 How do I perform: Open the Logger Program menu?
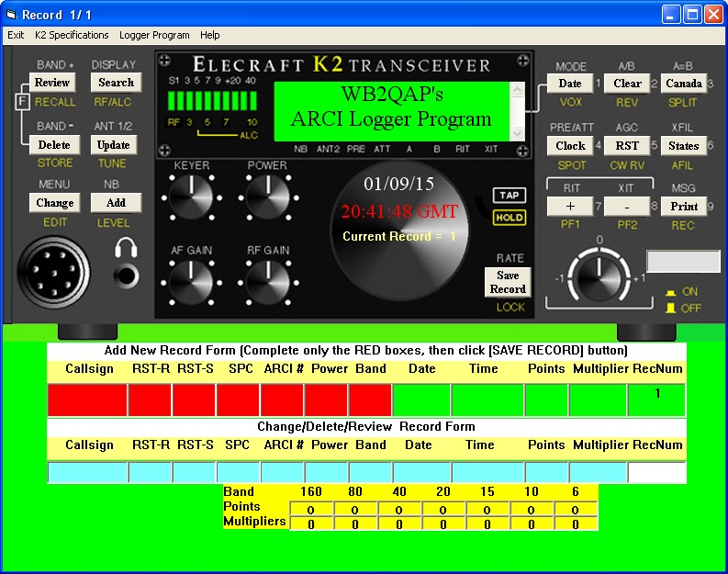click(154, 35)
